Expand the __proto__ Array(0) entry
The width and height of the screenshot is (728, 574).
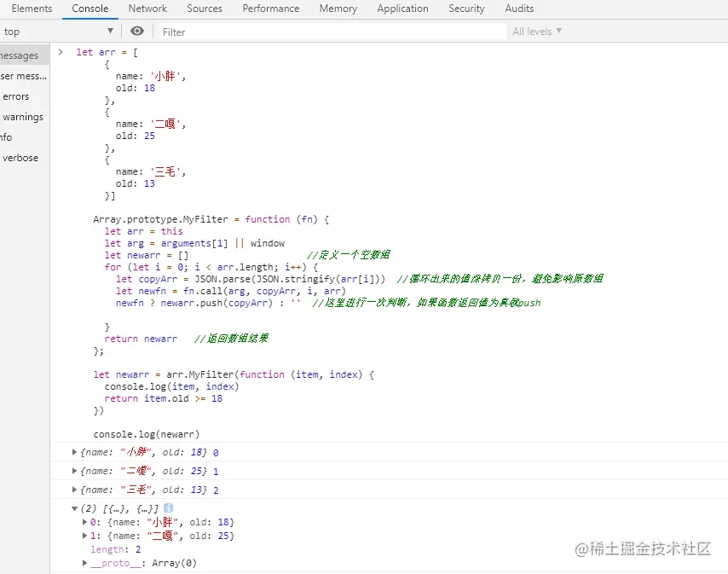[84, 563]
